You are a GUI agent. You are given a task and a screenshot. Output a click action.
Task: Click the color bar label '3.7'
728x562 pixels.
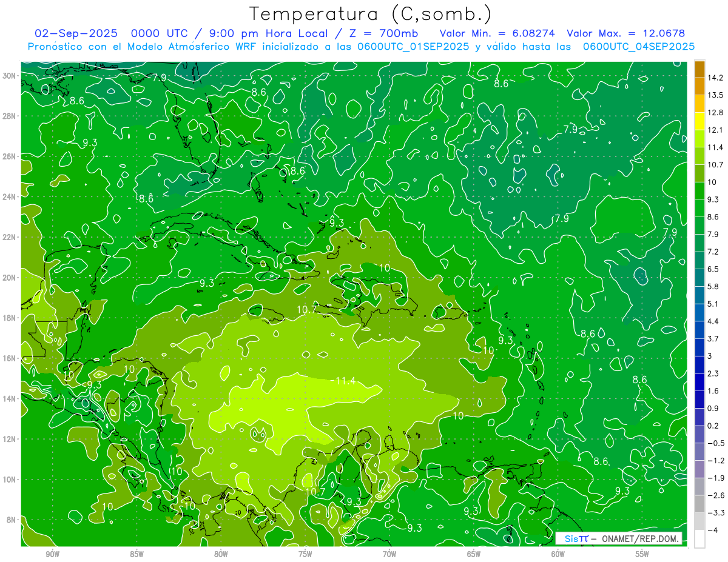(x=713, y=338)
